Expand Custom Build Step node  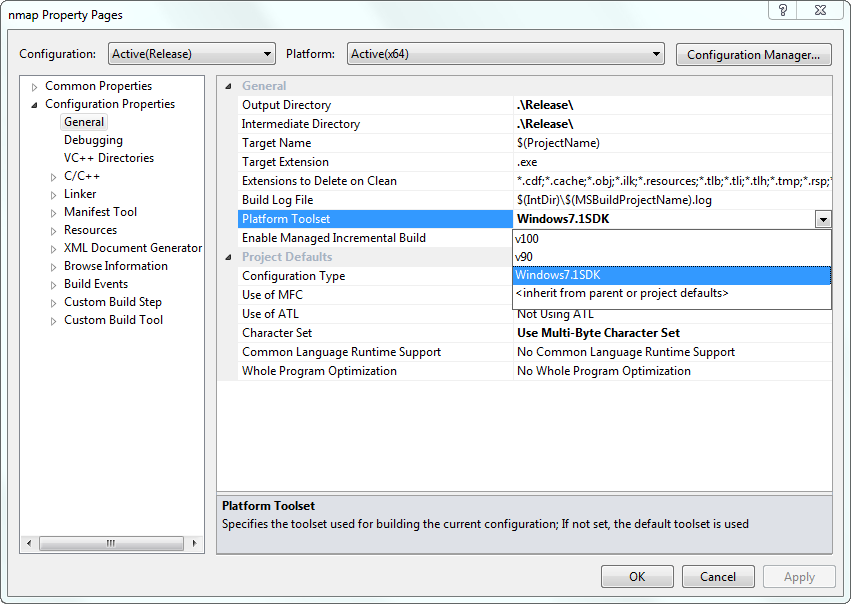pyautogui.click(x=53, y=303)
